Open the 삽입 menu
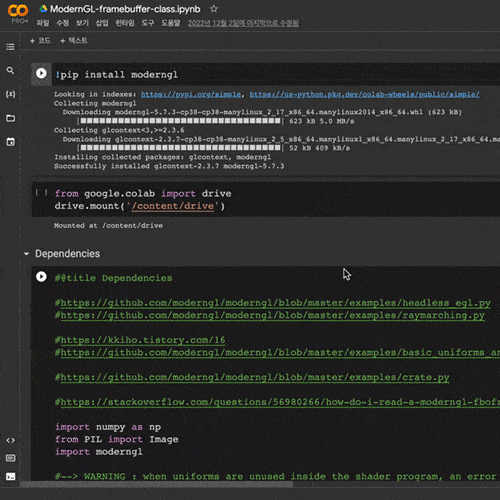This screenshot has height=500, width=500. (x=102, y=23)
